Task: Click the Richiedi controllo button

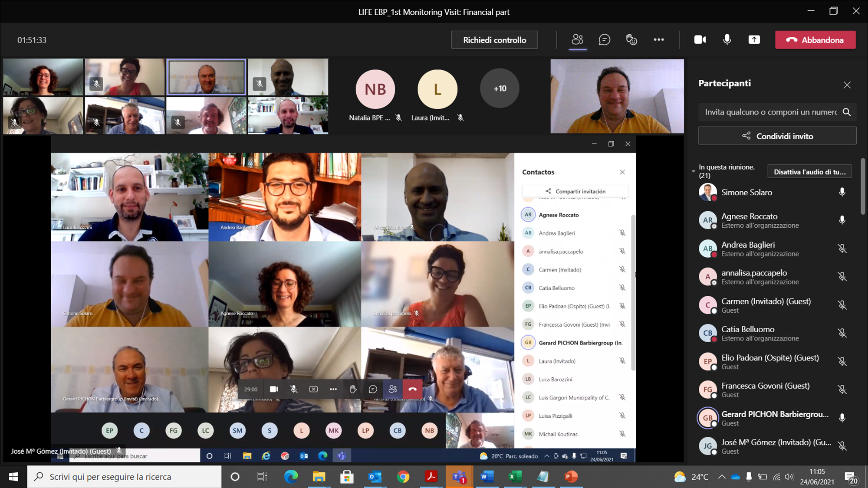Action: [494, 40]
